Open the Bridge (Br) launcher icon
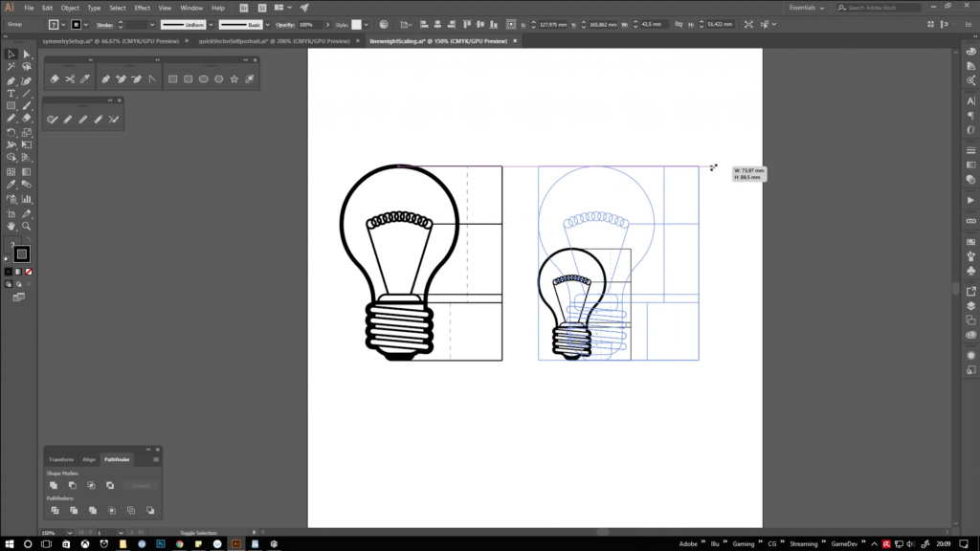The height and width of the screenshot is (551, 980). [x=245, y=8]
